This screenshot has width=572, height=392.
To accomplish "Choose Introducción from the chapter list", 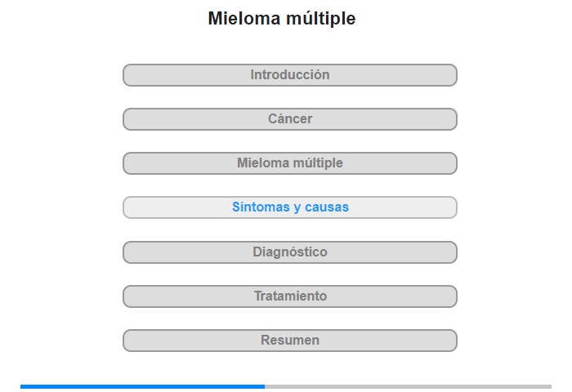I will tap(289, 75).
